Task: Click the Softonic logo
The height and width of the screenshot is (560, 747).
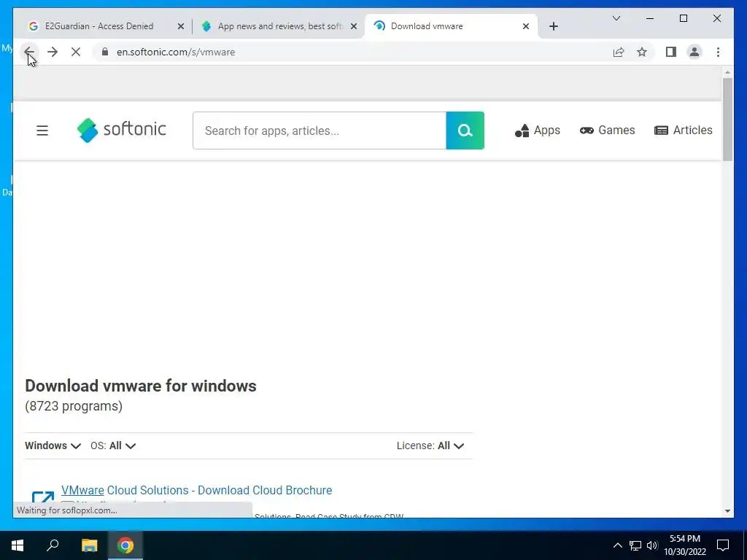Action: (122, 130)
